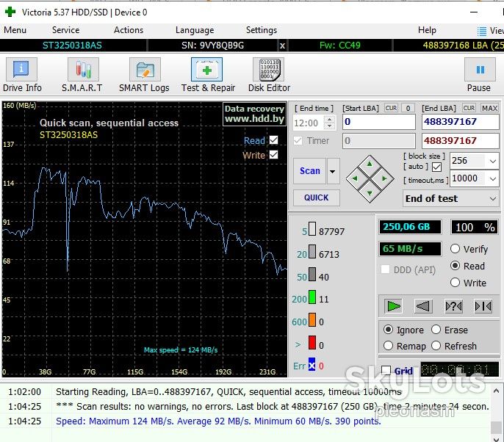
Task: Click the white 5 ms block swatch
Action: pyautogui.click(x=312, y=229)
